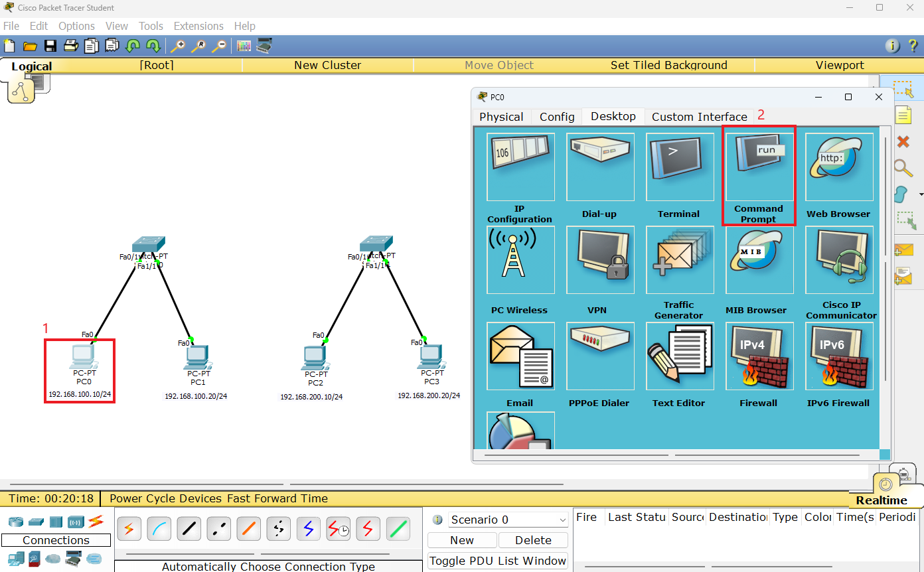Open the File menu
924x572 pixels.
[x=11, y=26]
